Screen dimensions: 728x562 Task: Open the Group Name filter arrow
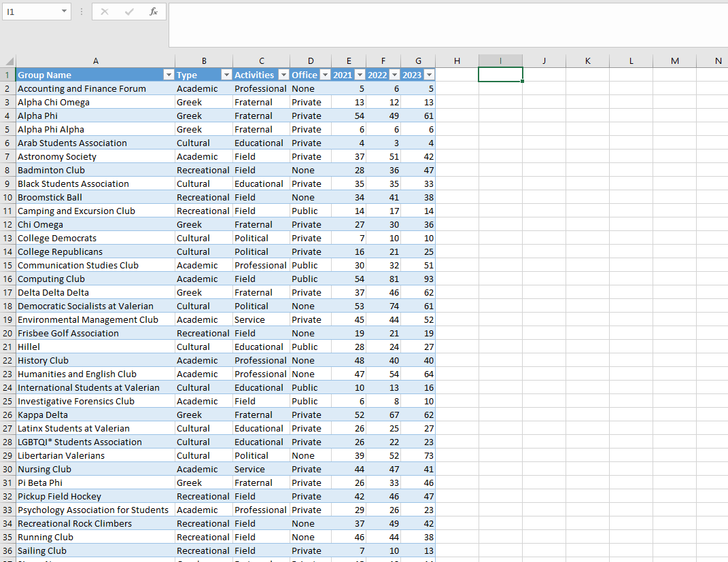point(169,75)
